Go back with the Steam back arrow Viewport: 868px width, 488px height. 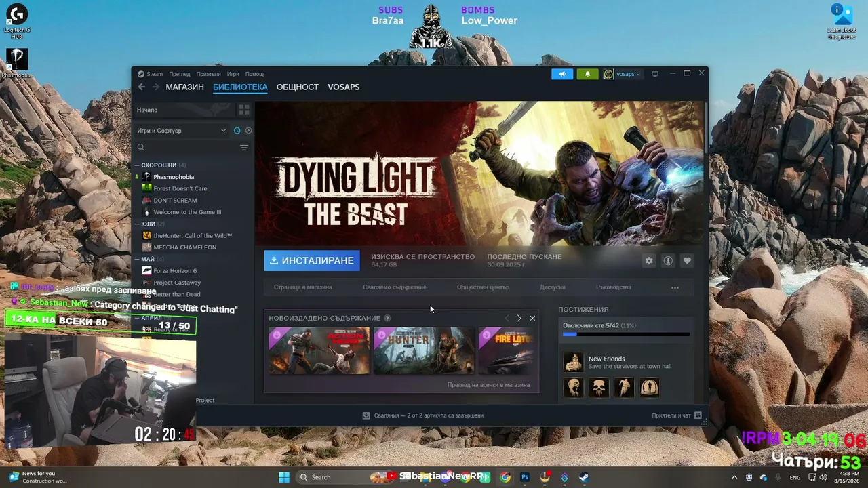(x=141, y=87)
